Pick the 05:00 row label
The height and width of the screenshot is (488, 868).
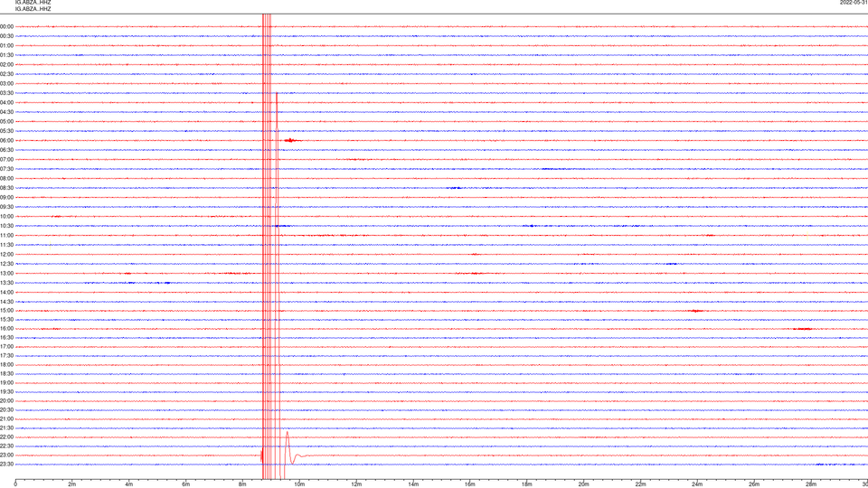click(x=6, y=121)
